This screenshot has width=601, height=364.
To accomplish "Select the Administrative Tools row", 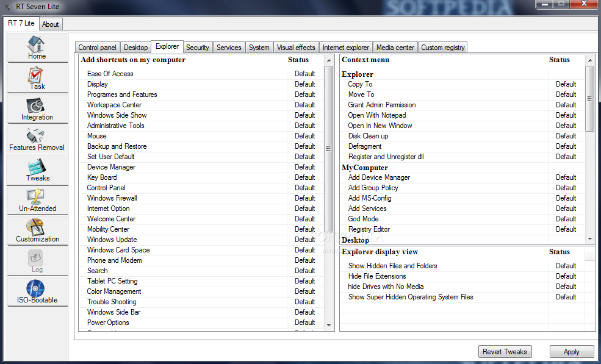I will [x=201, y=125].
